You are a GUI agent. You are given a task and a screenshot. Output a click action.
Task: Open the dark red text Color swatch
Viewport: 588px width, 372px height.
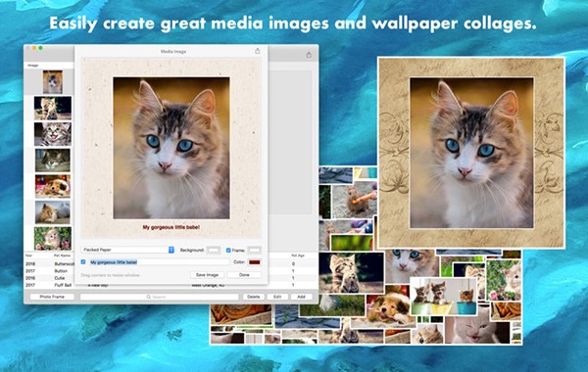(254, 262)
